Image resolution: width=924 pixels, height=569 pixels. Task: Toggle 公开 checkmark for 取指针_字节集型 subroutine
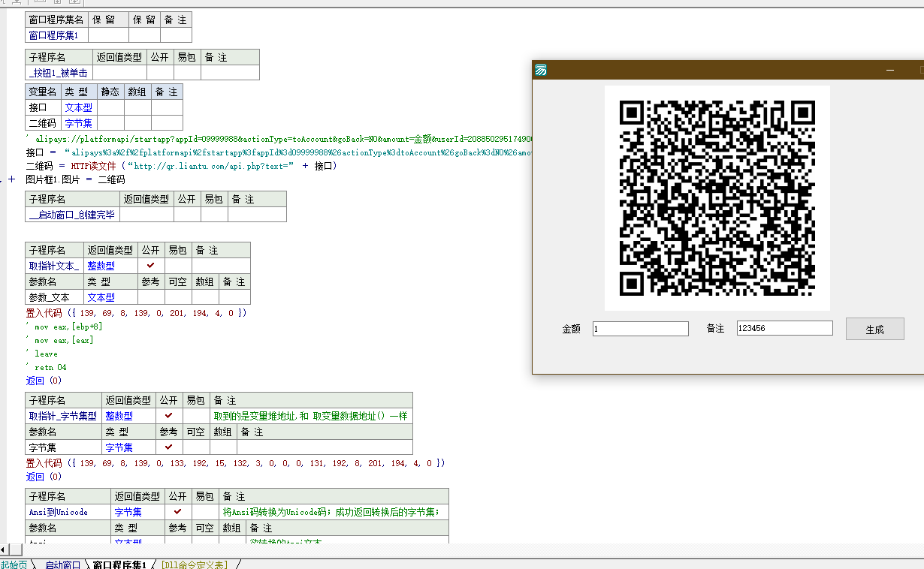(x=169, y=416)
